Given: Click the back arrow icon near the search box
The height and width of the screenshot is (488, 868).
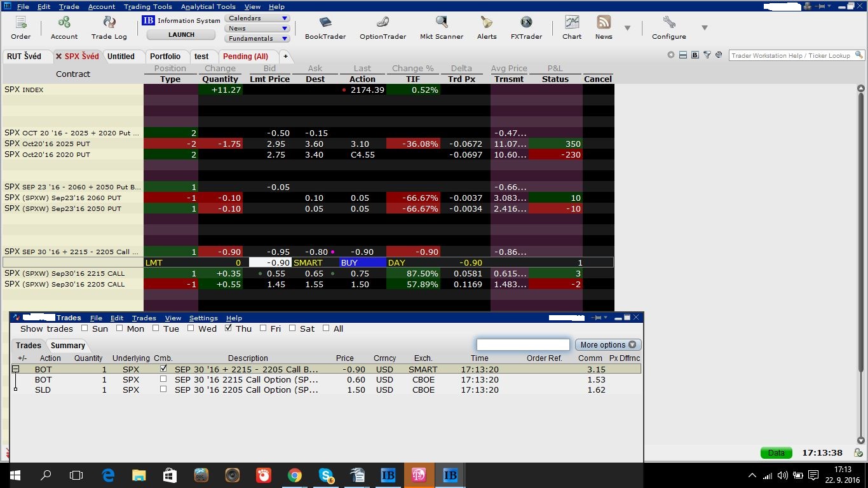Looking at the screenshot, I should pos(671,55).
